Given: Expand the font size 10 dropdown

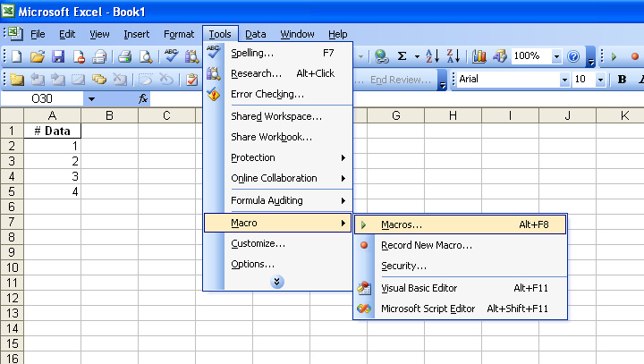Looking at the screenshot, I should coord(600,80).
